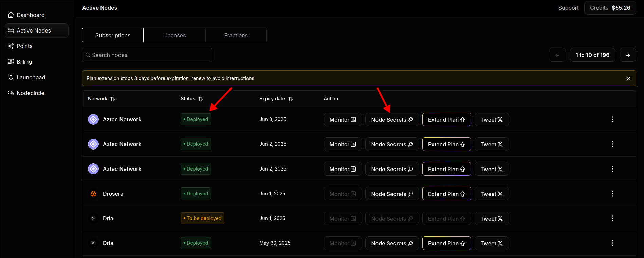Click Tweet for Aztec Network Jun 3 row
This screenshot has height=258, width=644.
coord(492,119)
